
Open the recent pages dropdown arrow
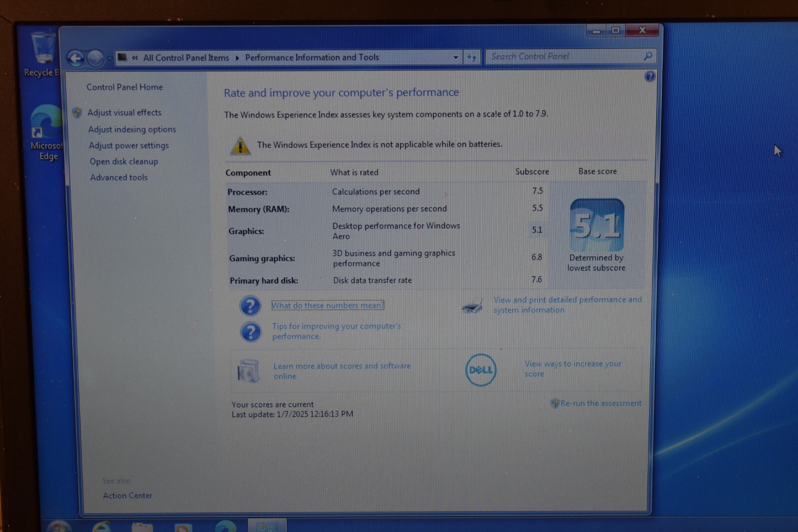pos(109,59)
